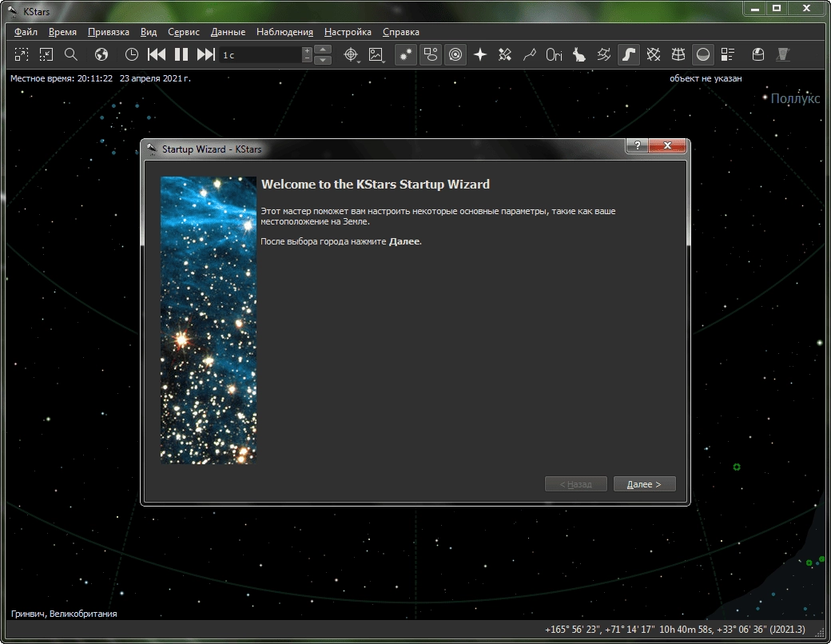Click the Welcome to the KStars Startup Wizard heading

pos(376,185)
